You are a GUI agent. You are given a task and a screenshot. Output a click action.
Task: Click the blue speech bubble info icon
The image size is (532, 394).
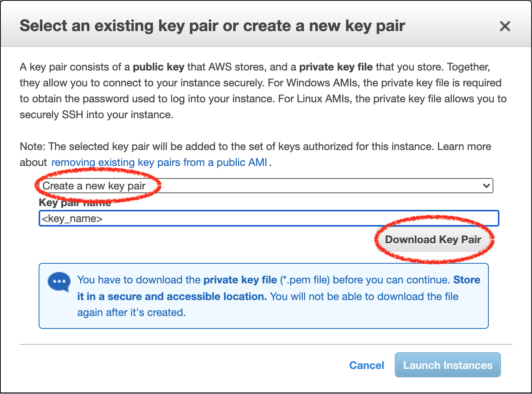coord(59,282)
